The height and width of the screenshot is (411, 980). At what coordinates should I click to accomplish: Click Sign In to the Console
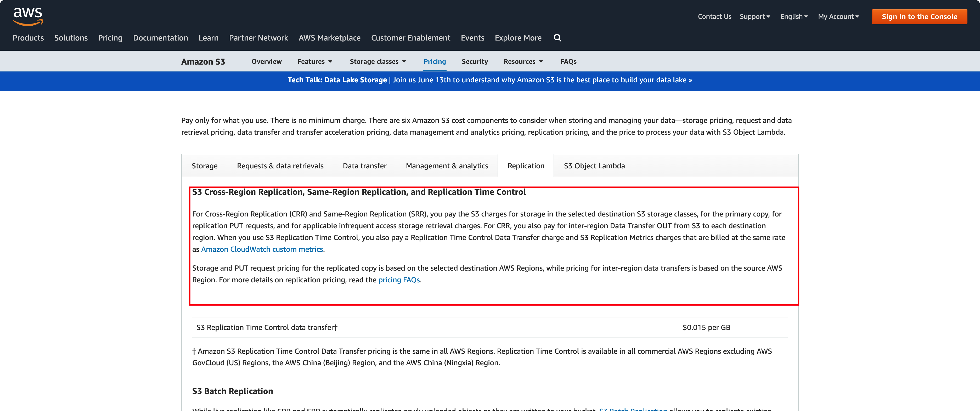(919, 16)
